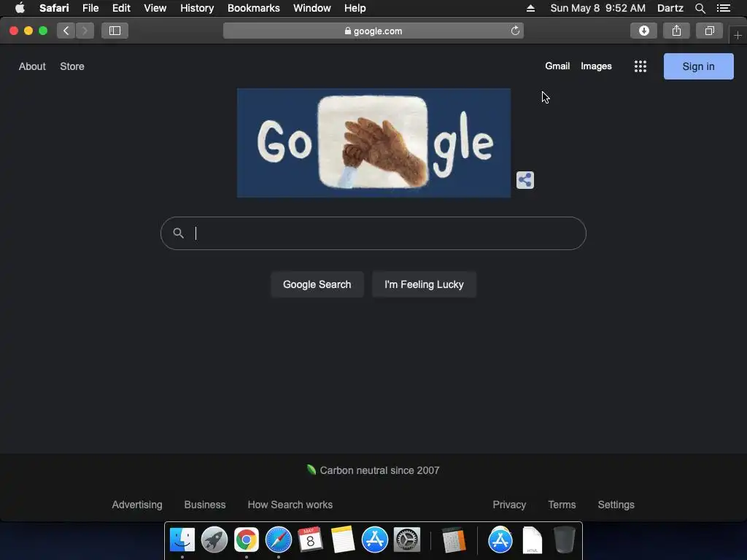
Task: Open the File menu
Action: coord(90,8)
